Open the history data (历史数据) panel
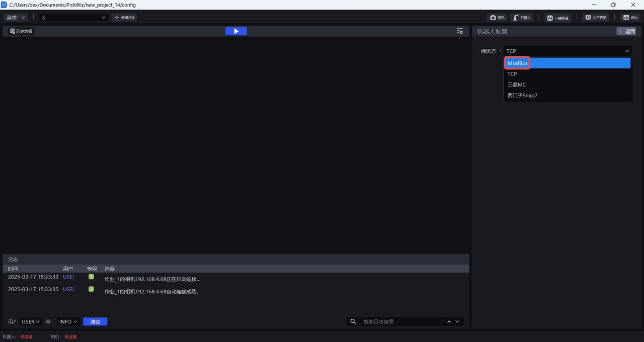Screen dimensions: 644x342 pyautogui.click(x=21, y=31)
